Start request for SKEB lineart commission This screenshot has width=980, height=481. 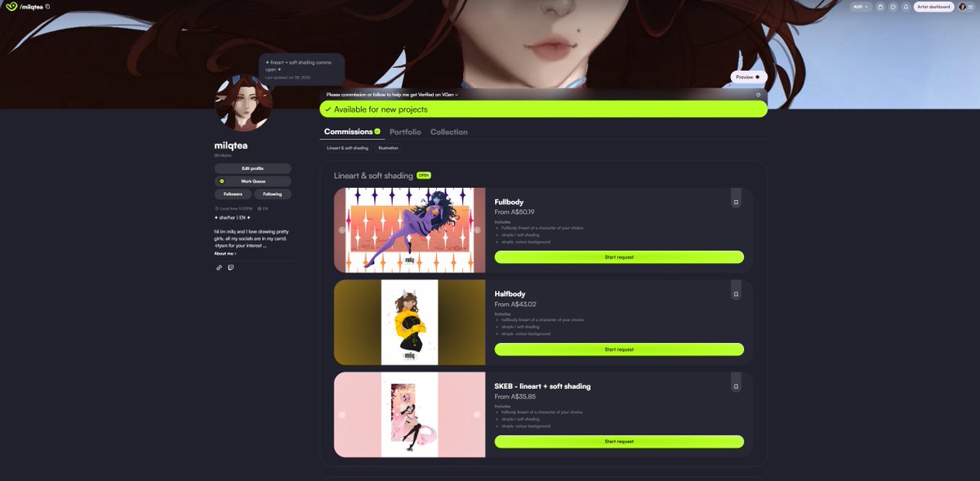point(619,442)
